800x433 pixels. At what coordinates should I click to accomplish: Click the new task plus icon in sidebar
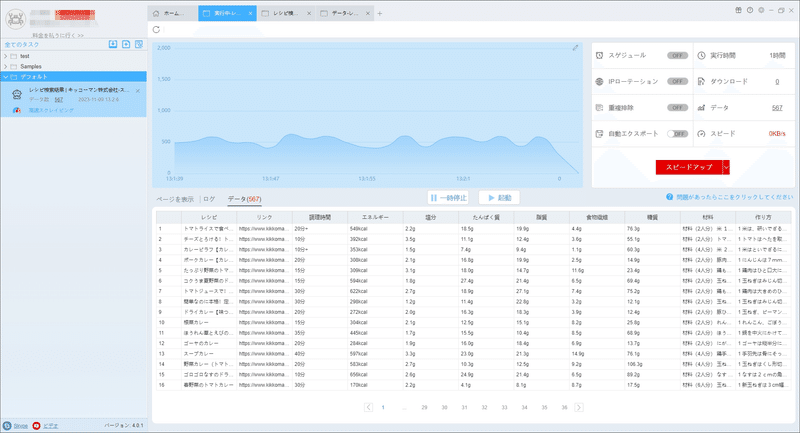coord(126,44)
